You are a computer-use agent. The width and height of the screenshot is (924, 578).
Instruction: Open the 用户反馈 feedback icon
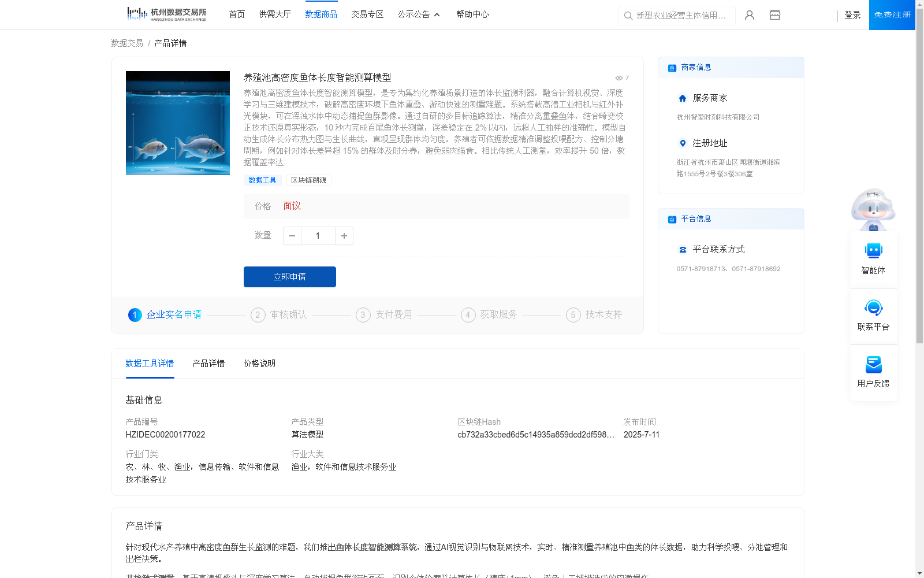pyautogui.click(x=873, y=364)
